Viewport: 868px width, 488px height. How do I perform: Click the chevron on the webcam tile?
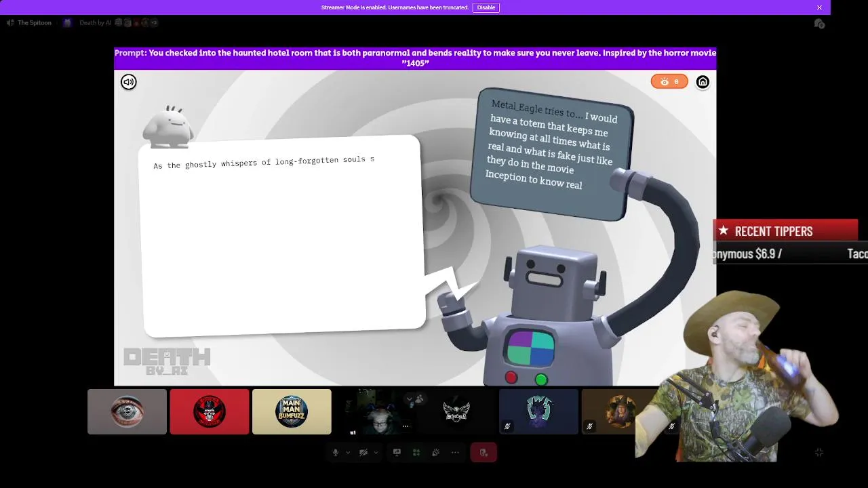409,399
